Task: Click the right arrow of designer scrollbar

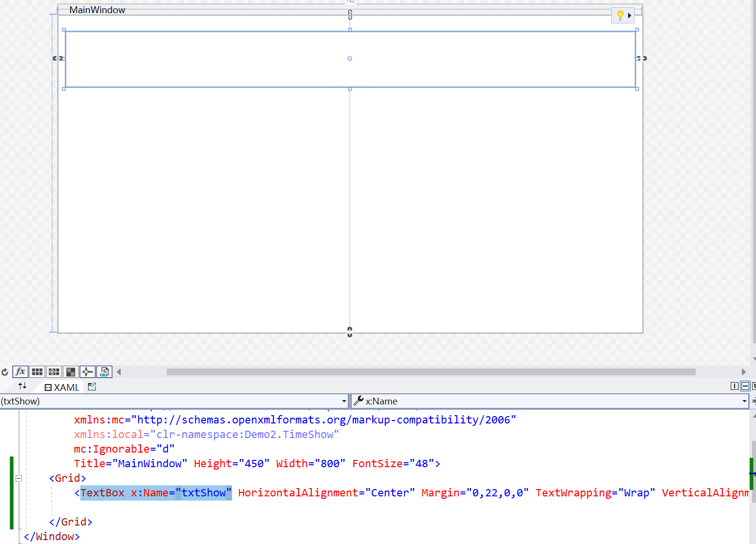Action: [743, 372]
